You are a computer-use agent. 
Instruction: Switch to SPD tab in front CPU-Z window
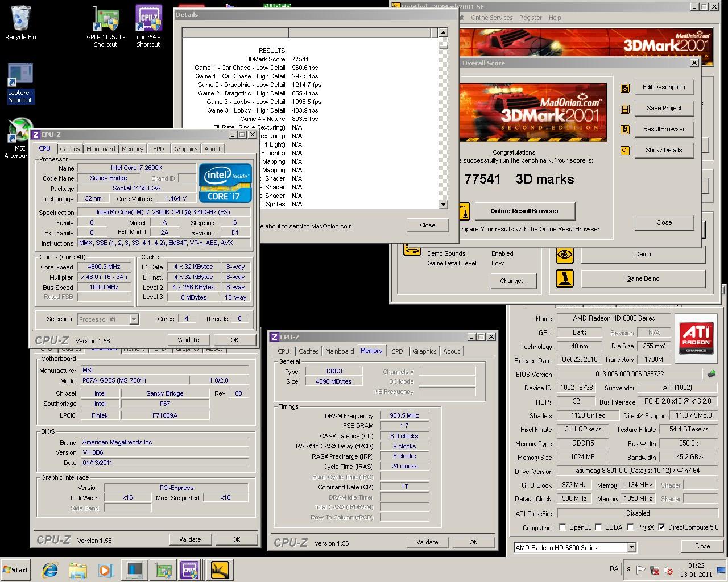(x=159, y=149)
